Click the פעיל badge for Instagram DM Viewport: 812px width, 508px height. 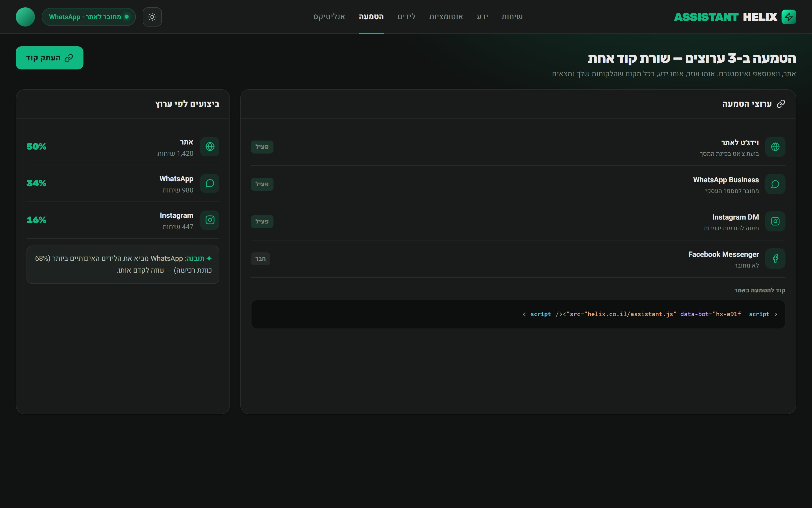[262, 222]
